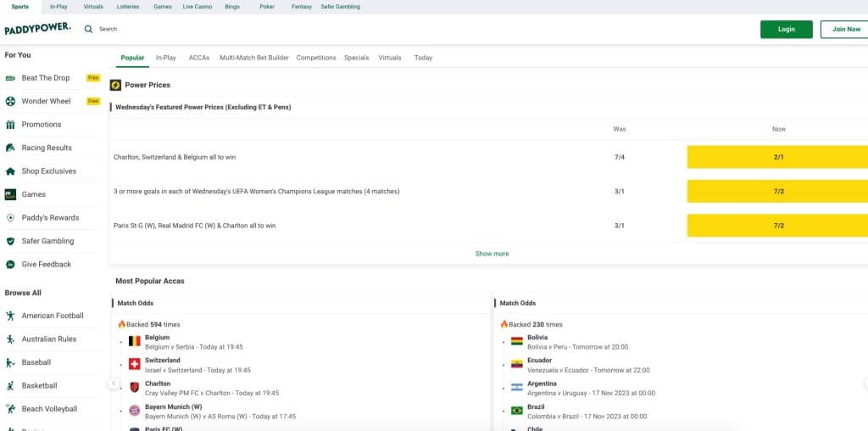This screenshot has height=431, width=868.
Task: Select the Shop Exclusives house icon
Action: click(10, 171)
